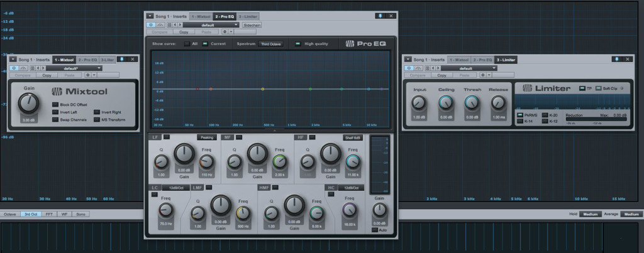
Task: Toggle Show curve All in Pro EQ
Action: [x=187, y=44]
